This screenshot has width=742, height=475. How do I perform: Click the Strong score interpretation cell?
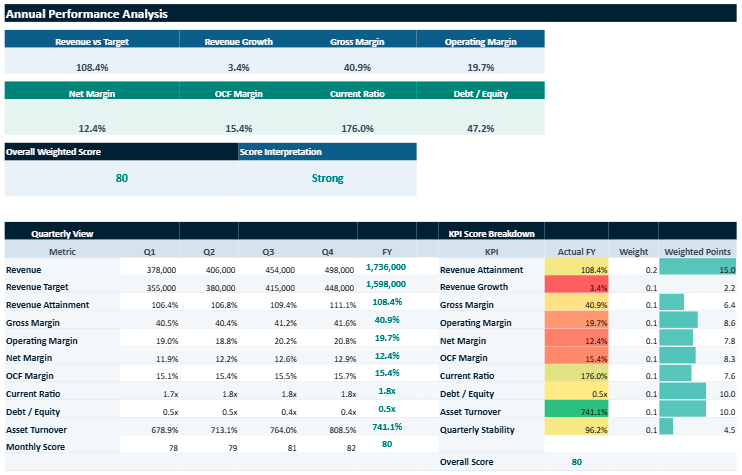326,178
